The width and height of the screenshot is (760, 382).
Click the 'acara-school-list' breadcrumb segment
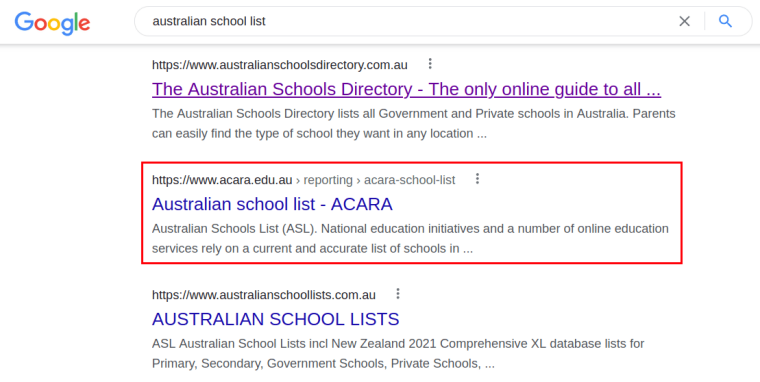point(410,180)
